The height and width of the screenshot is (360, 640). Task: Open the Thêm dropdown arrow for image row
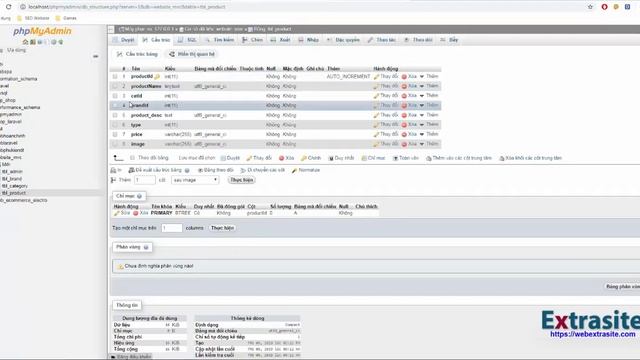coord(422,144)
